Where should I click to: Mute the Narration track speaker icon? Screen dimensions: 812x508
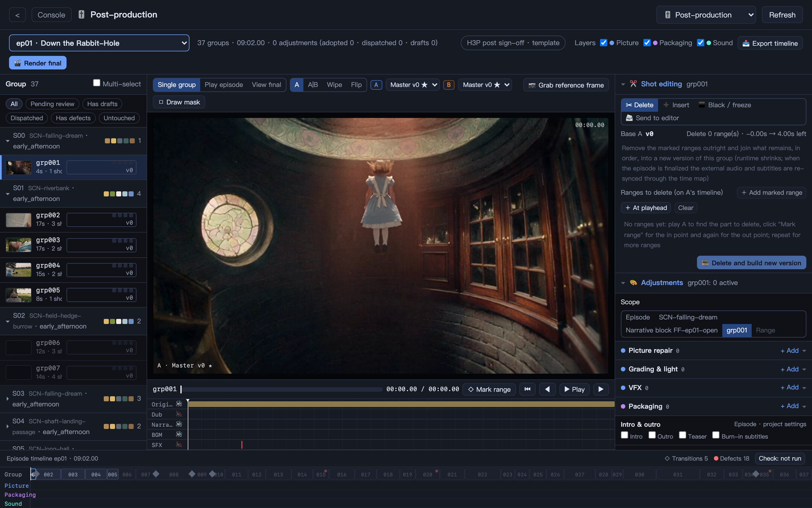[x=179, y=424]
